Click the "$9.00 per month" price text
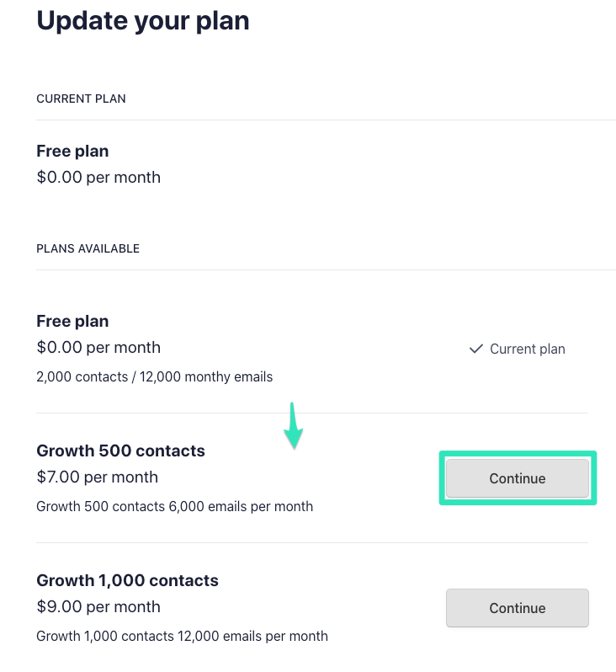 [x=98, y=607]
